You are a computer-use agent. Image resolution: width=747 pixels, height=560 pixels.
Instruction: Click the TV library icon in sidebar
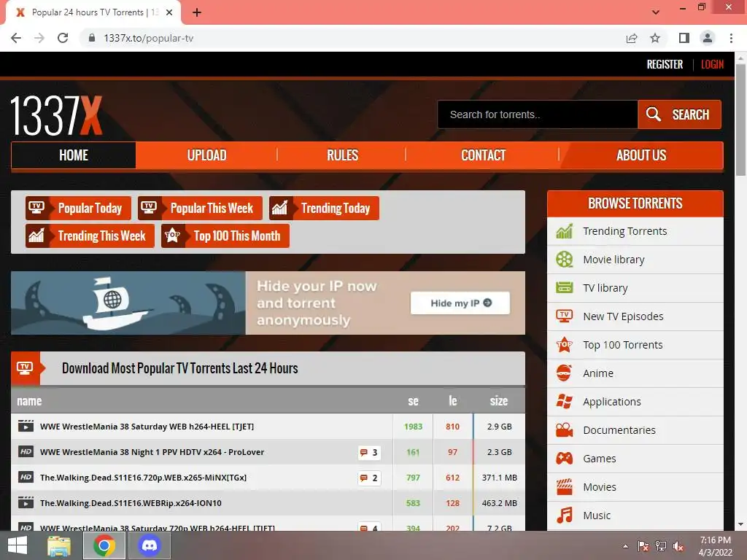tap(565, 287)
